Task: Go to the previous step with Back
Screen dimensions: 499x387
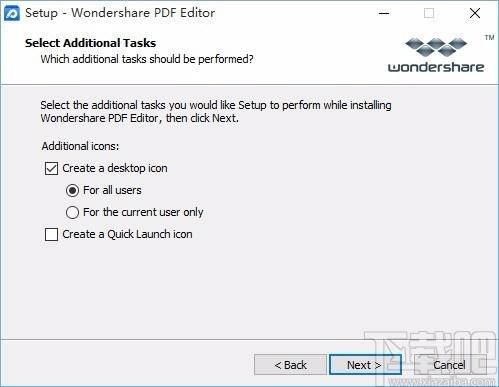Action: point(290,365)
